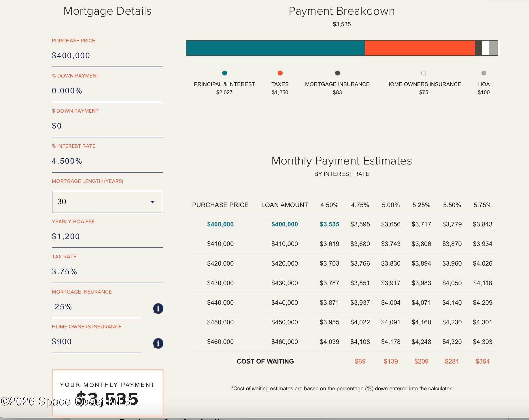Open the Mortgage Length years dropdown
529x420 pixels.
pos(107,202)
